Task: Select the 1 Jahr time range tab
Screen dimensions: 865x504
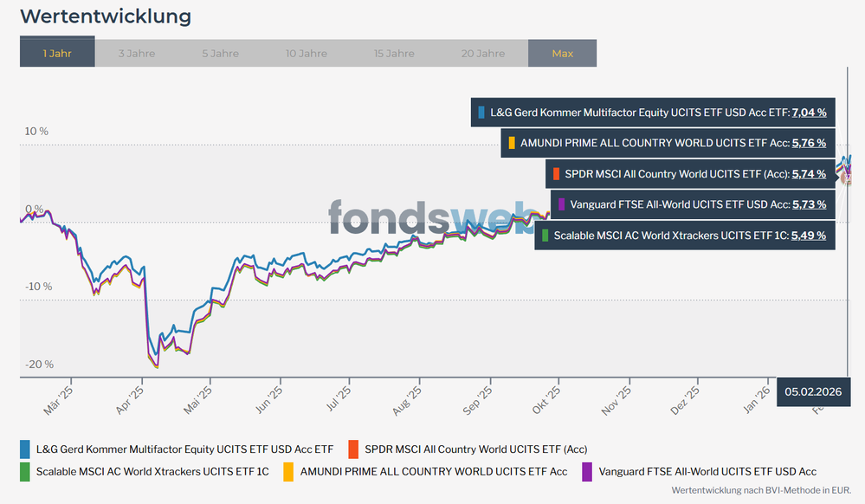Action: [x=57, y=52]
